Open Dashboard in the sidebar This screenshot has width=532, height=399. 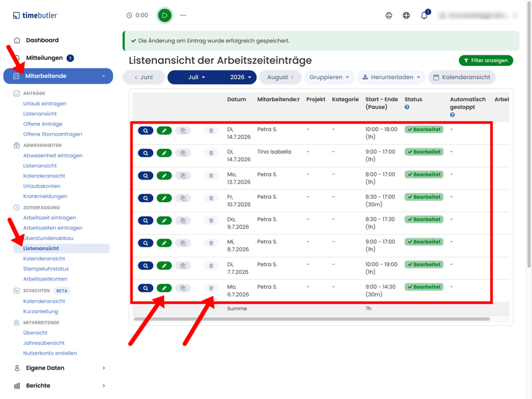pos(43,40)
